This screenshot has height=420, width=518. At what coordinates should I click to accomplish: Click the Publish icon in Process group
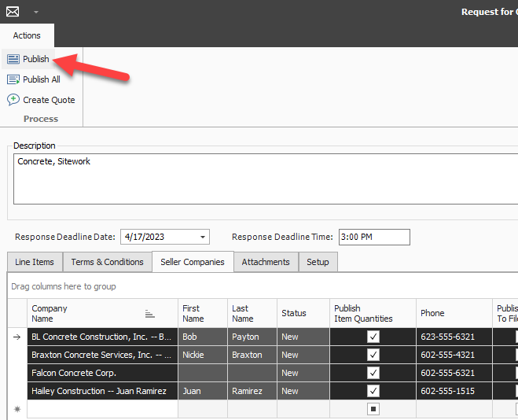point(13,59)
